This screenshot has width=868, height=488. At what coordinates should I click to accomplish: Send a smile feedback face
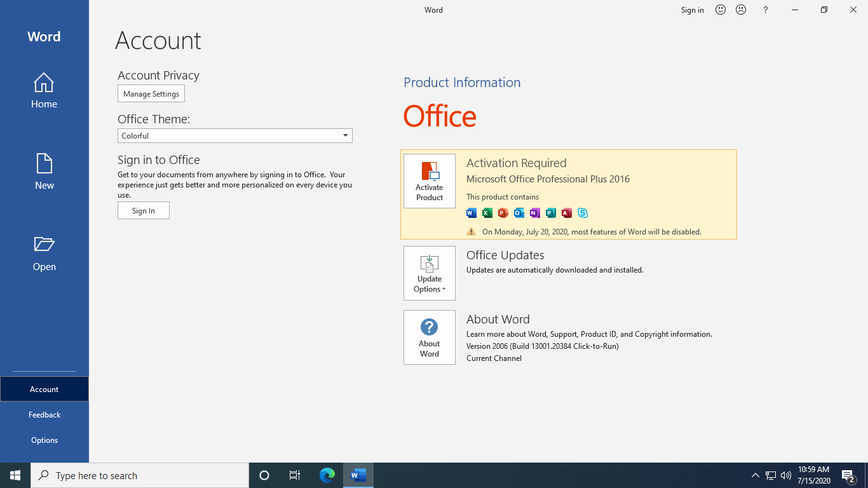pos(721,10)
